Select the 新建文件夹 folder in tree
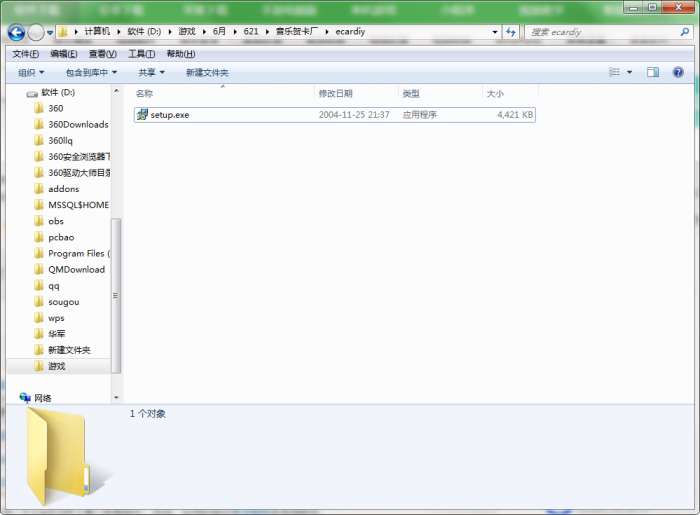Image resolution: width=700 pixels, height=515 pixels. pyautogui.click(x=69, y=350)
